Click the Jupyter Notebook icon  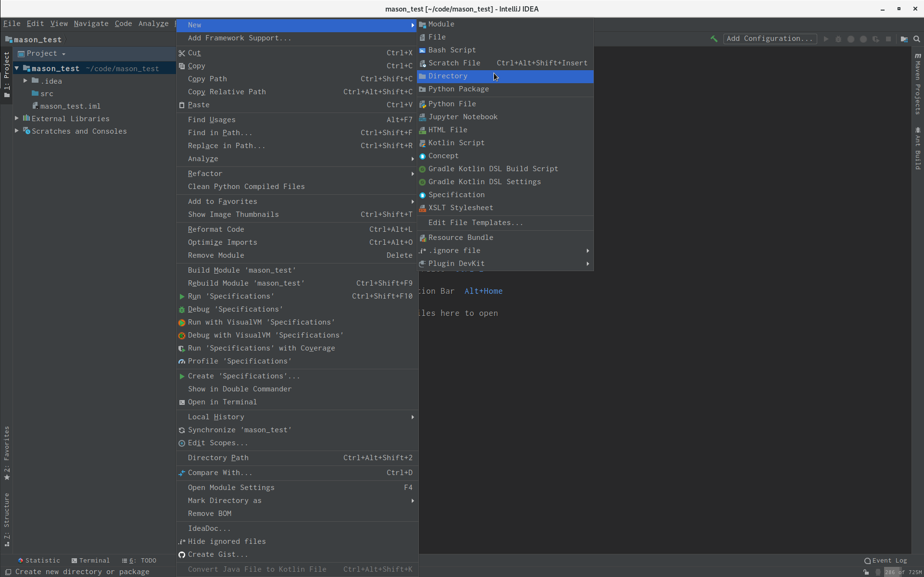(422, 117)
